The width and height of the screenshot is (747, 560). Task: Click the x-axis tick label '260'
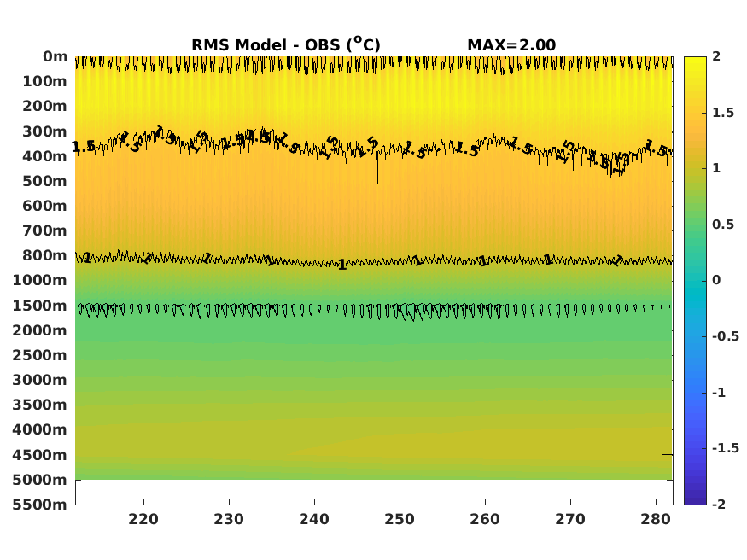[485, 519]
